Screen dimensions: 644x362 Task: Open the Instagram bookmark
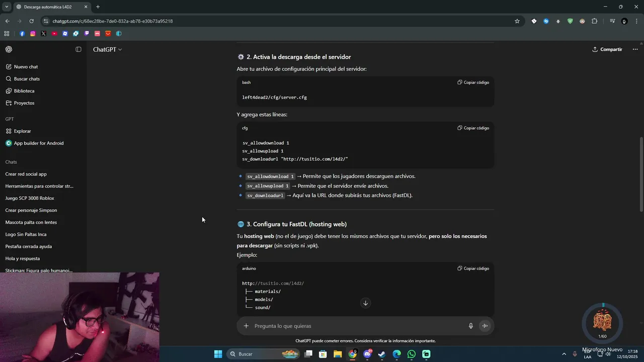pos(33,34)
